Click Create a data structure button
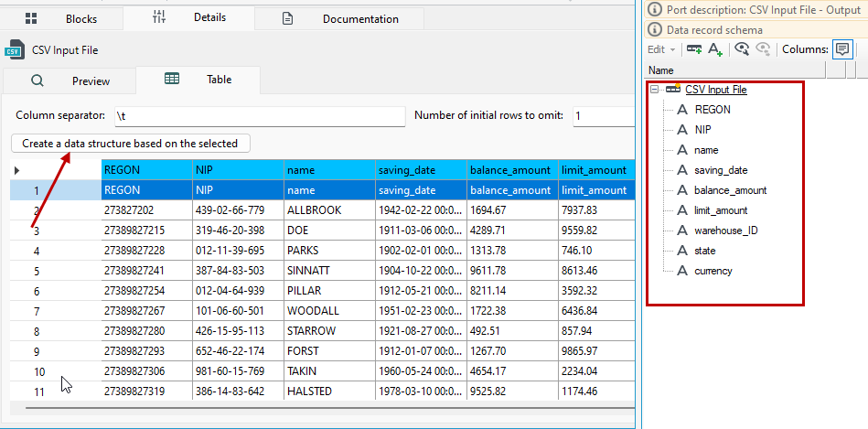This screenshot has height=429, width=868. coord(130,144)
